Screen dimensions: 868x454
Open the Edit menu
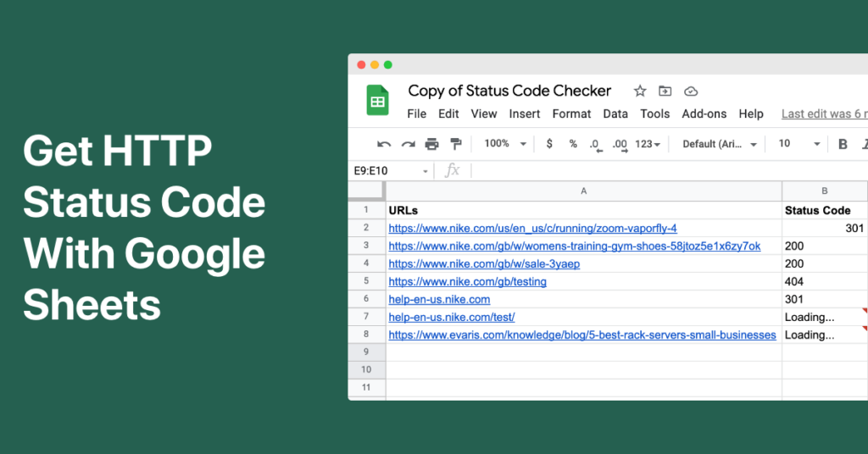click(448, 113)
